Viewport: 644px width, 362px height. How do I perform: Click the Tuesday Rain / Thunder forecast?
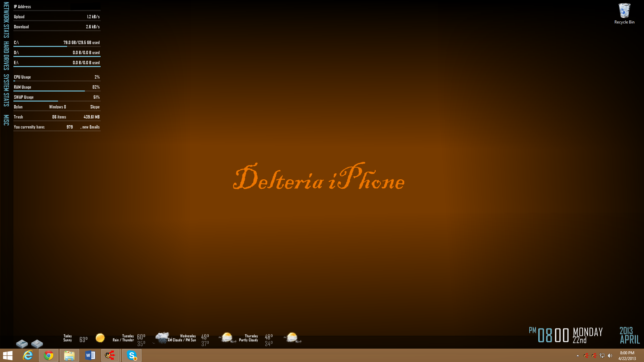coord(123,338)
